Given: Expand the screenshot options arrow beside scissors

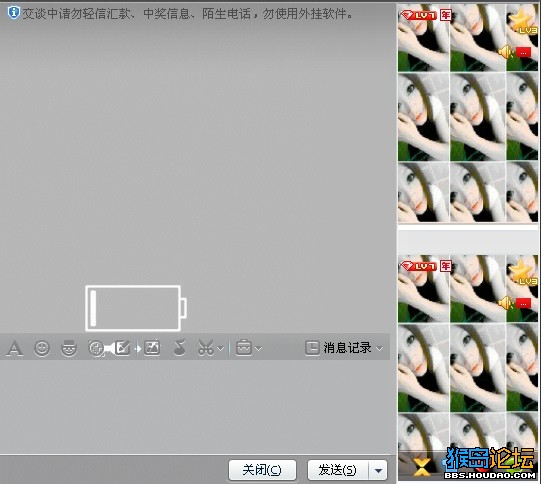Looking at the screenshot, I should pos(221,349).
